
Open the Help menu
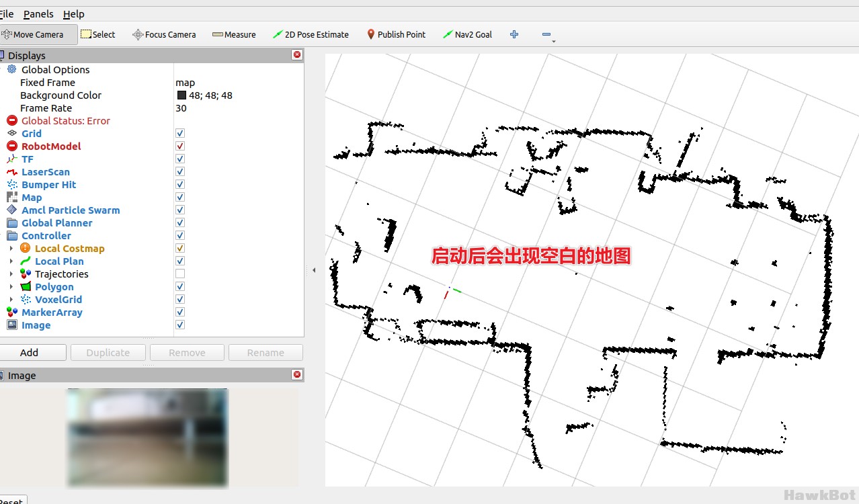74,13
